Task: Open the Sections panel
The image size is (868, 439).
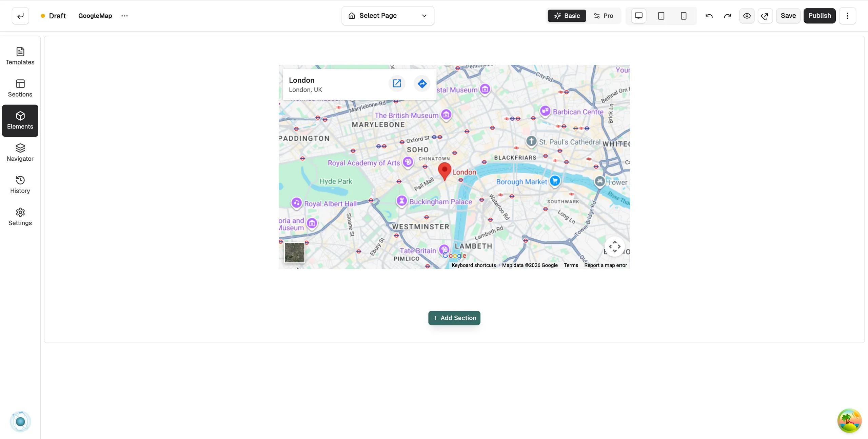Action: [x=20, y=88]
